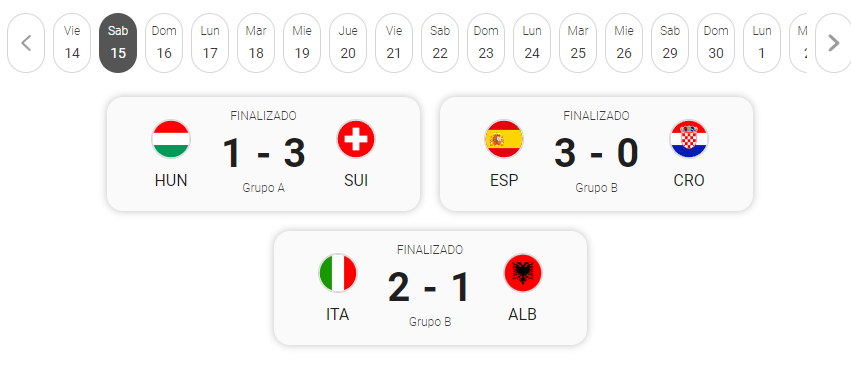Open the Mie 19 date
Image resolution: width=851 pixels, height=390 pixels.
(x=302, y=43)
